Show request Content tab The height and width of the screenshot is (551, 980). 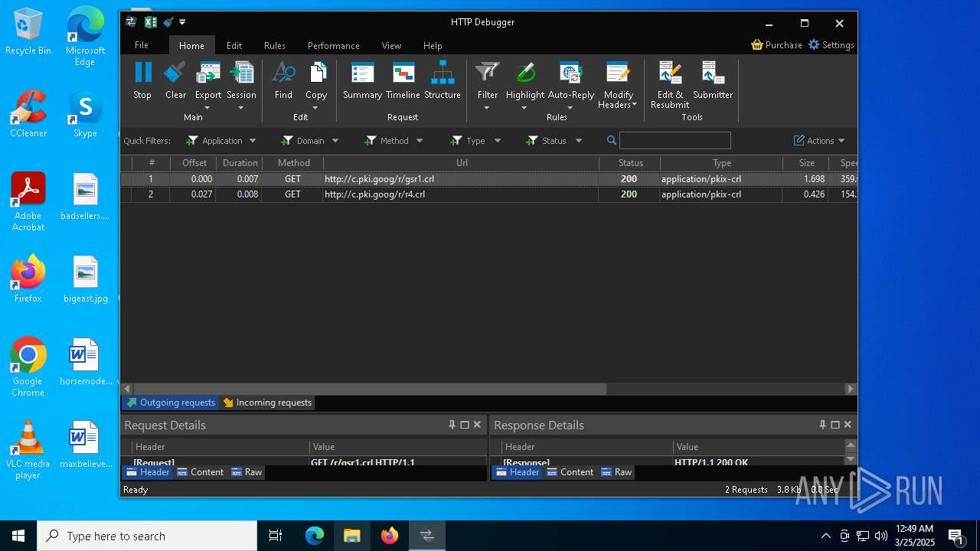tap(201, 472)
